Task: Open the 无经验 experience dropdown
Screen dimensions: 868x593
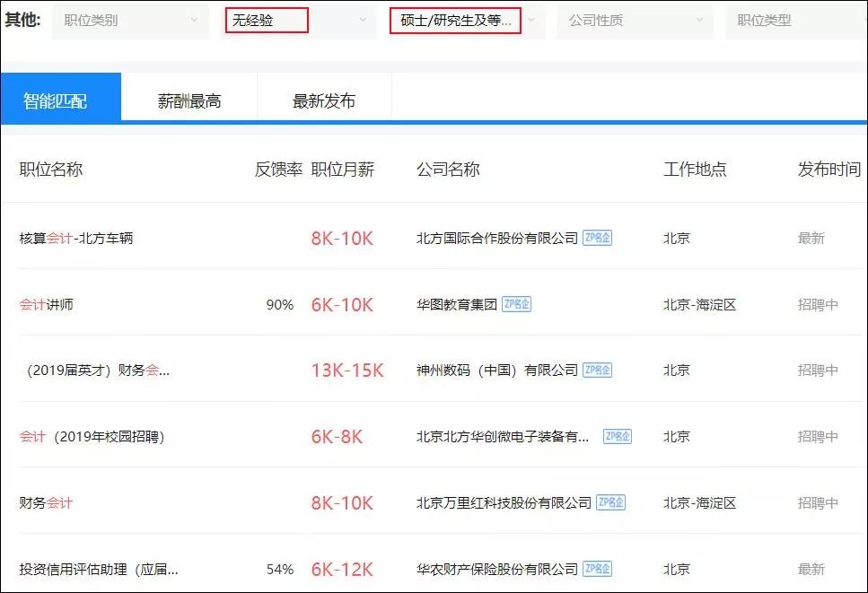Action: pyautogui.click(x=298, y=21)
